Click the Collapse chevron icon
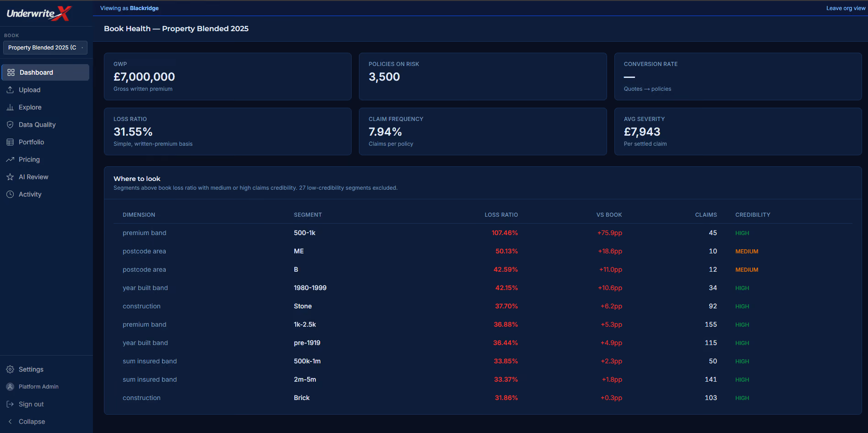This screenshot has height=433, width=868. 10,422
